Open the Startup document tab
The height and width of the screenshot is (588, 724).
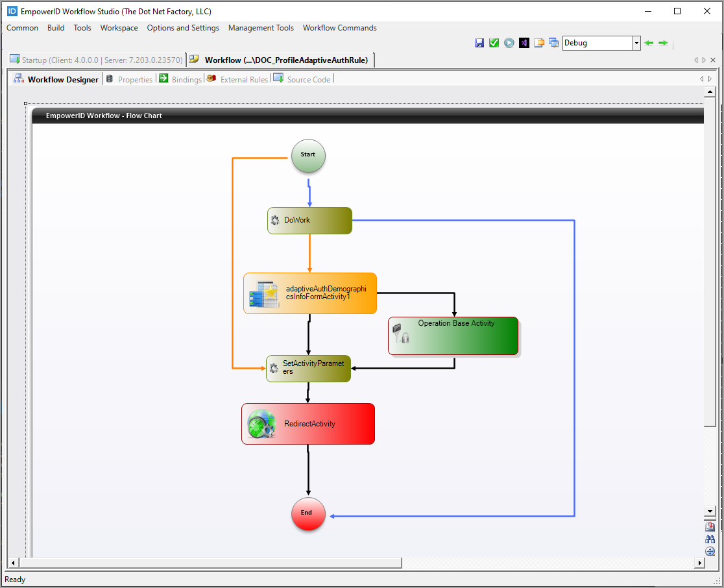point(97,60)
